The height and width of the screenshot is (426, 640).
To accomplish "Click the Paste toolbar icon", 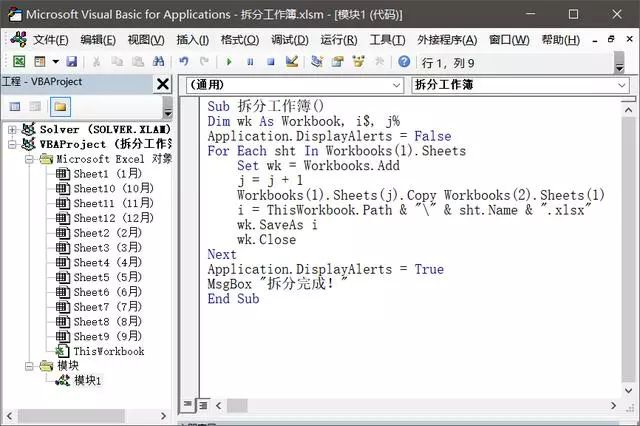I will 138,62.
